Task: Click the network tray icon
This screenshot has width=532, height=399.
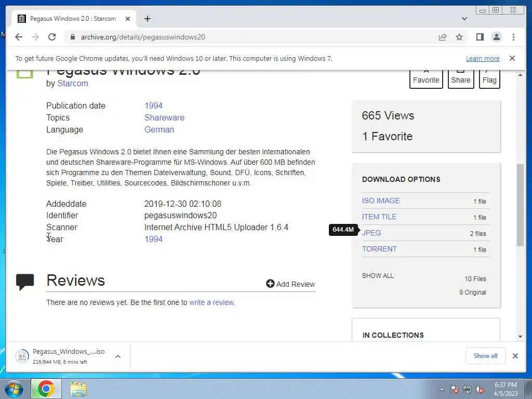Action: (467, 389)
